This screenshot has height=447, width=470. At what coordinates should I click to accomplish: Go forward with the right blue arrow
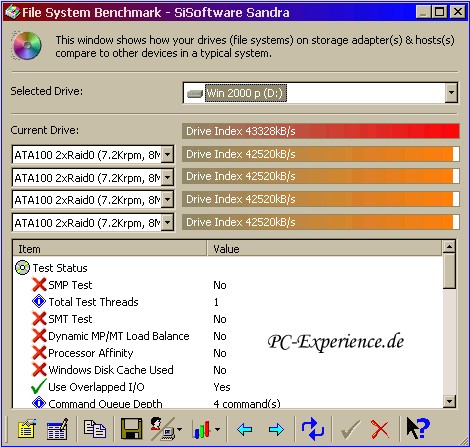(x=276, y=429)
